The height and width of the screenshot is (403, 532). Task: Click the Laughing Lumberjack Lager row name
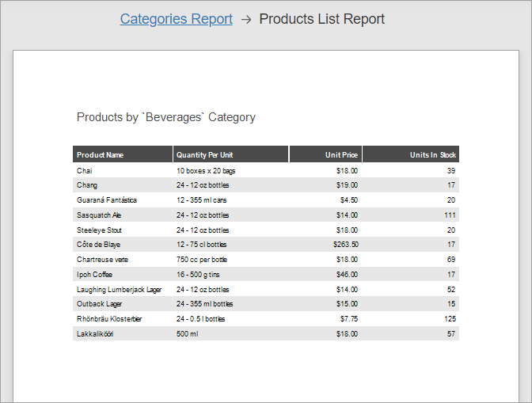tap(119, 290)
